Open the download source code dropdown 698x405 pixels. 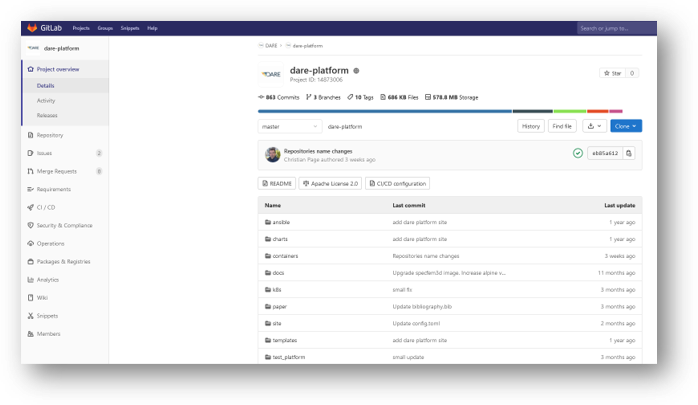pyautogui.click(x=594, y=126)
